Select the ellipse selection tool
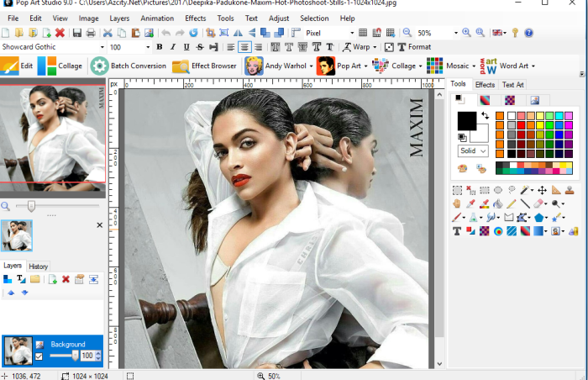This screenshot has height=380, width=588. [498, 190]
